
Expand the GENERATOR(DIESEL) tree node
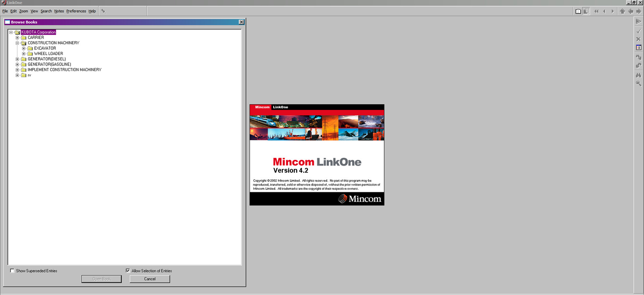17,59
